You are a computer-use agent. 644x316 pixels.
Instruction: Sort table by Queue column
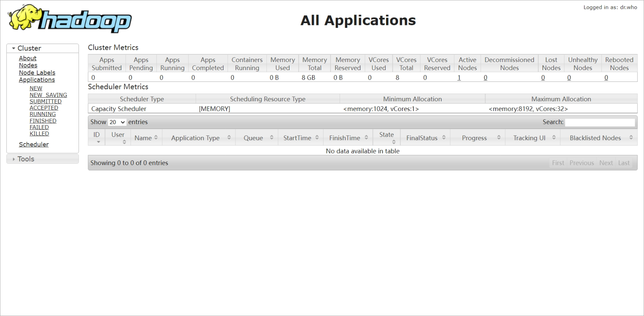pos(257,138)
